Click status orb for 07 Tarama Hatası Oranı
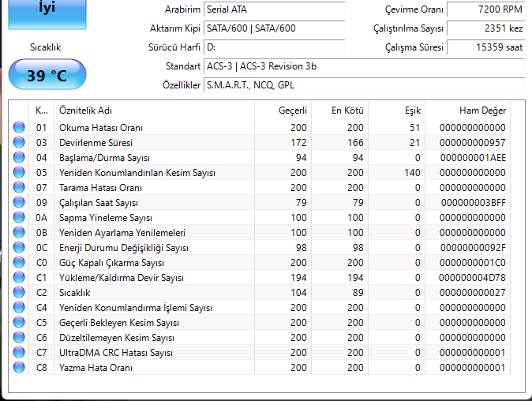This screenshot has width=532, height=401. [x=19, y=188]
